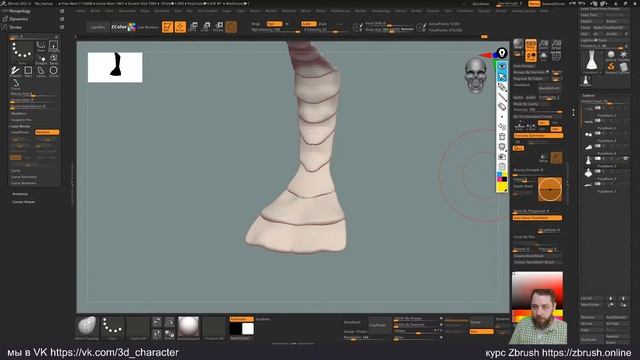Toggle visibility eye on selected subtool
This screenshot has height=360, width=640.
(x=625, y=158)
